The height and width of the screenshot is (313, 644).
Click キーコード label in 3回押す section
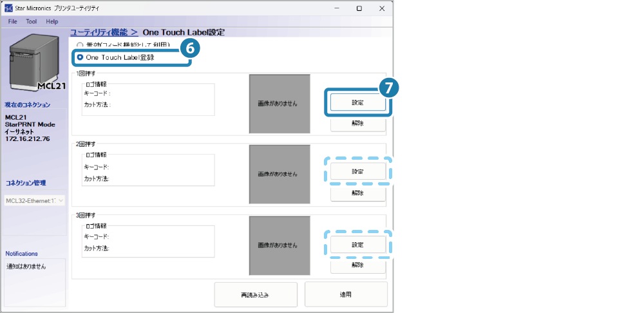97,237
